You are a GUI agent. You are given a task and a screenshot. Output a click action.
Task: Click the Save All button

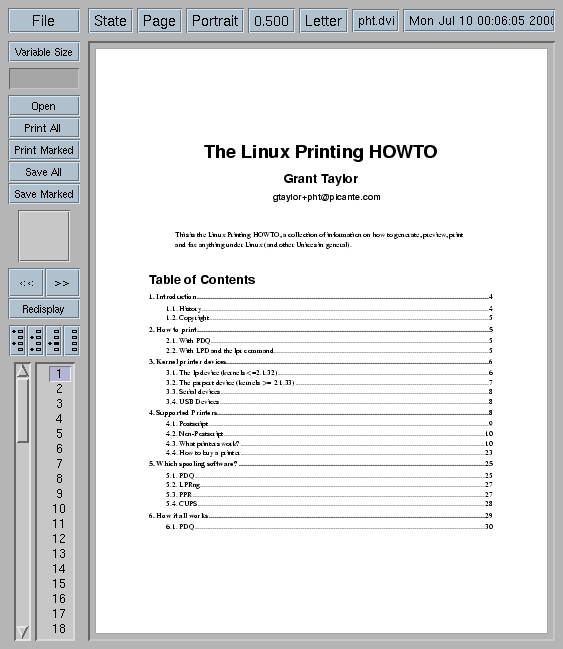click(x=44, y=172)
